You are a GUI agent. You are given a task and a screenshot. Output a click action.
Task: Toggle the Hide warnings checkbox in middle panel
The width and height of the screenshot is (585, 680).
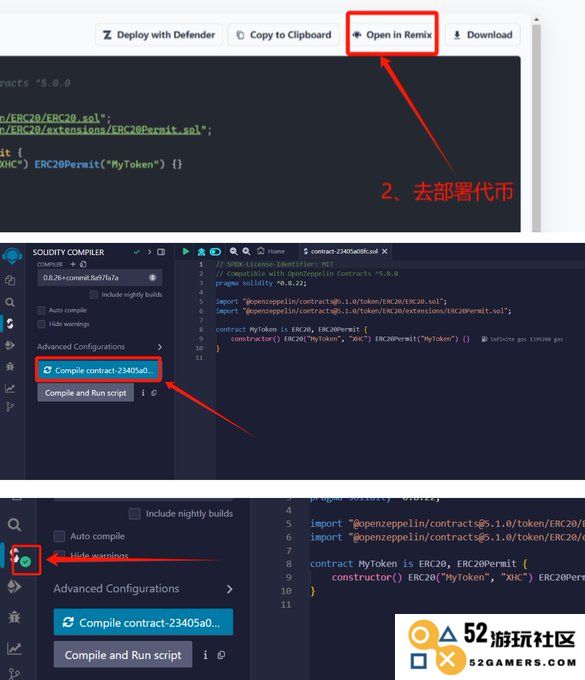(42, 324)
